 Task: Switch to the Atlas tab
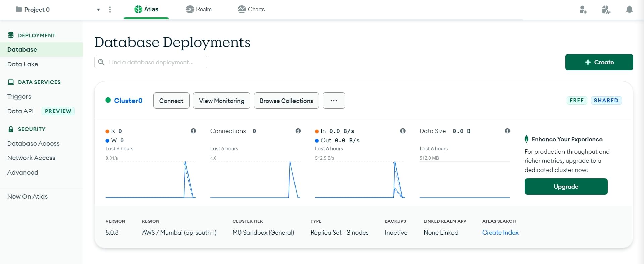pos(146,9)
